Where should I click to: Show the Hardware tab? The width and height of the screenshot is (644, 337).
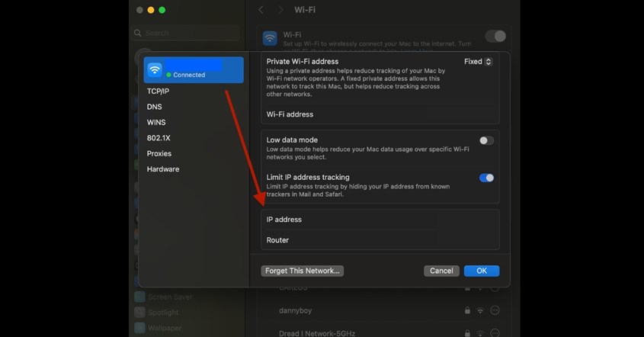[163, 169]
